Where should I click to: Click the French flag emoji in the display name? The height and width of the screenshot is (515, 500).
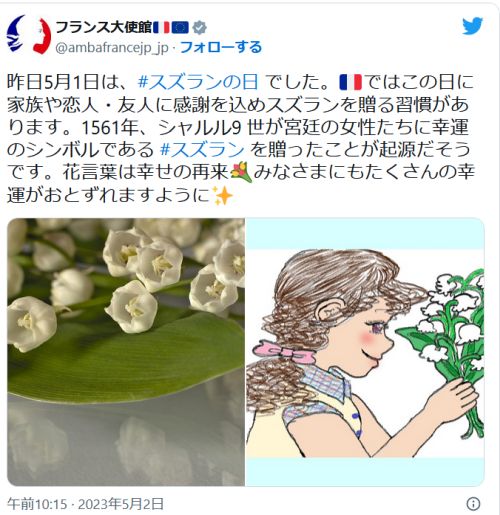161,28
